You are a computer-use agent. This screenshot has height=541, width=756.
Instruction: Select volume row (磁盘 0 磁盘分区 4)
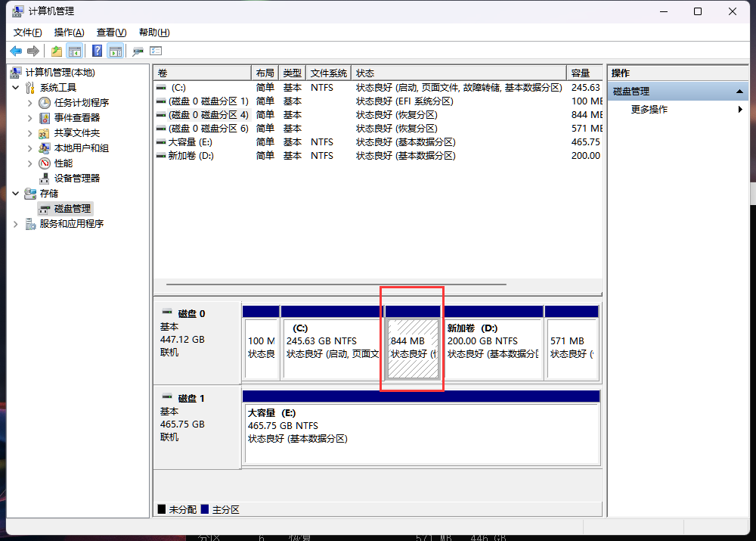tap(378, 115)
